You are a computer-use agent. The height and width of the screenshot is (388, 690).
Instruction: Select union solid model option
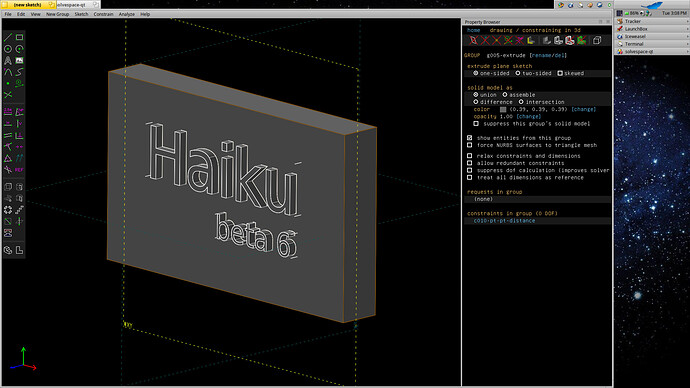484,95
